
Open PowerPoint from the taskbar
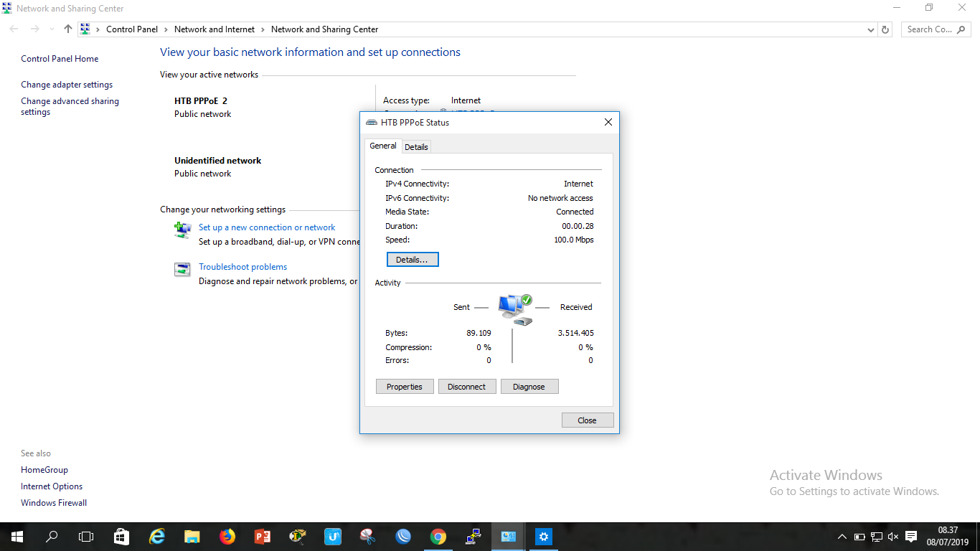point(263,536)
